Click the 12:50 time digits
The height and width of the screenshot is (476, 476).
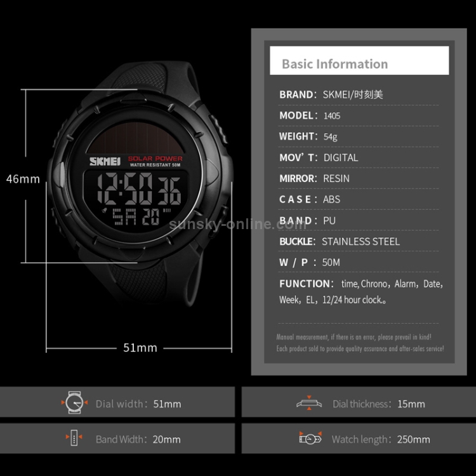[x=125, y=189]
